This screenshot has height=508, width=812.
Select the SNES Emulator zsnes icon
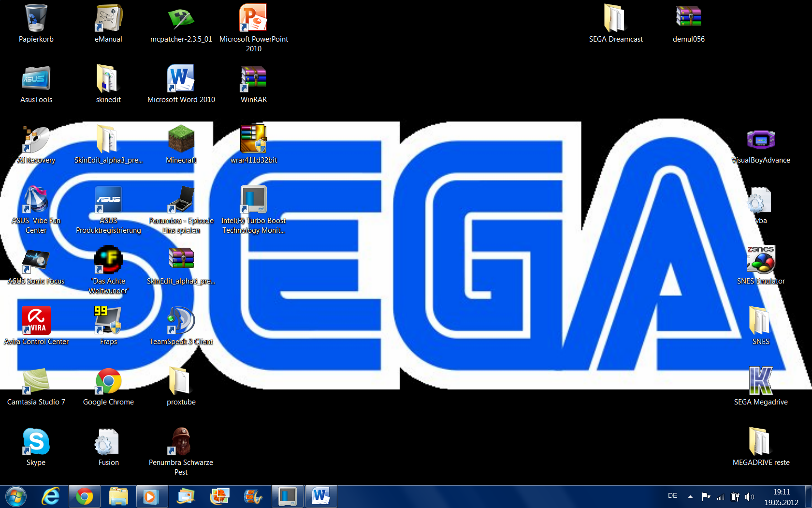pyautogui.click(x=761, y=260)
